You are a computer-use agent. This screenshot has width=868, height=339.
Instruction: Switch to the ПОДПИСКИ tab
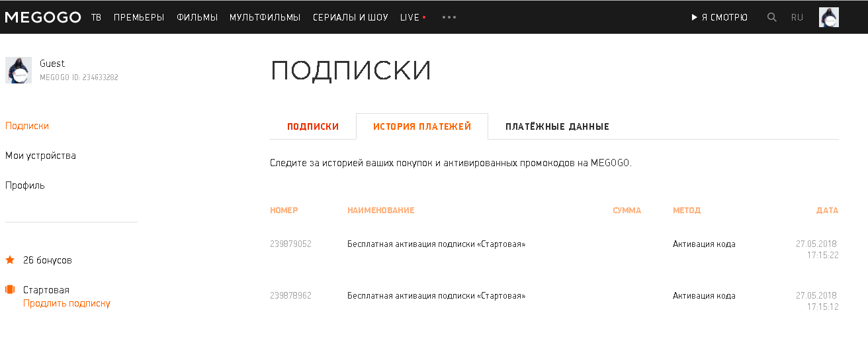tap(313, 126)
